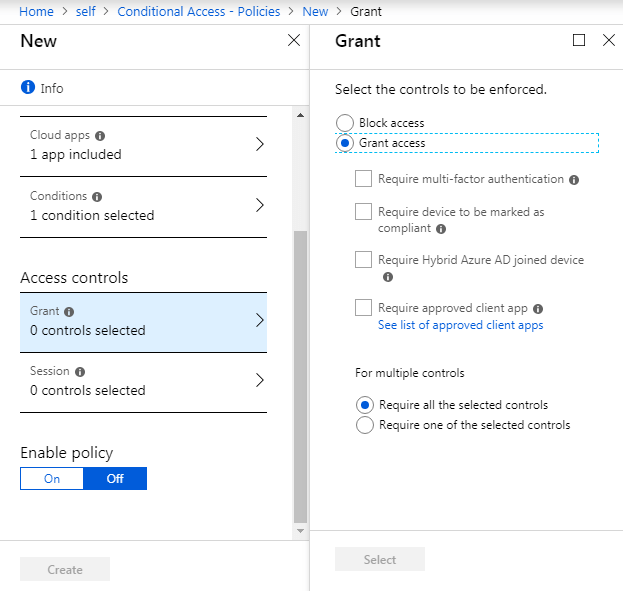Click the info icon next to Conditions
Image resolution: width=623 pixels, height=591 pixels.
pos(97,197)
